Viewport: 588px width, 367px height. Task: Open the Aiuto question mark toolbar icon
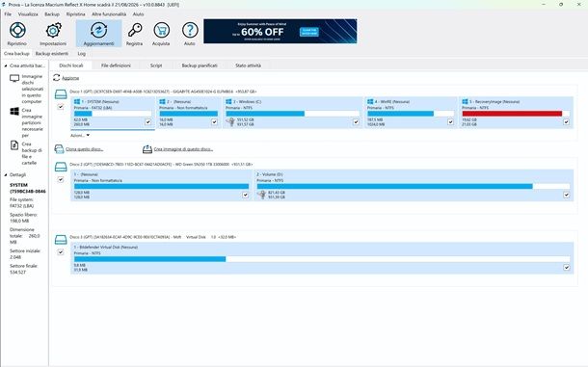pyautogui.click(x=190, y=30)
